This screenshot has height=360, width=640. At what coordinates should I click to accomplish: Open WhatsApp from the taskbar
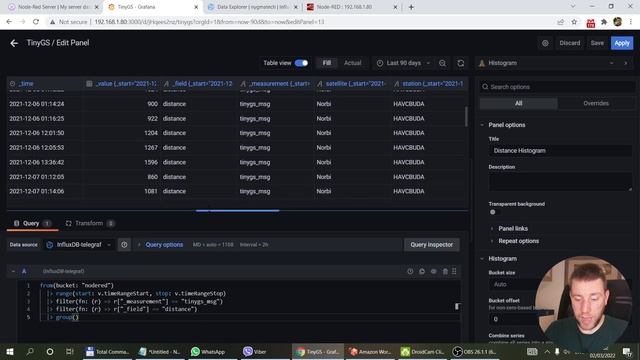tap(208, 351)
